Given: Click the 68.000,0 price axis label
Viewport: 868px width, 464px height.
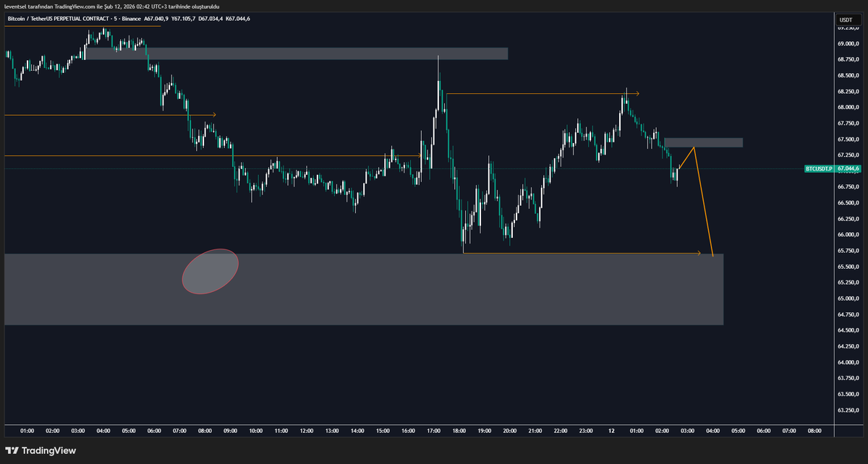Looking at the screenshot, I should tap(848, 108).
